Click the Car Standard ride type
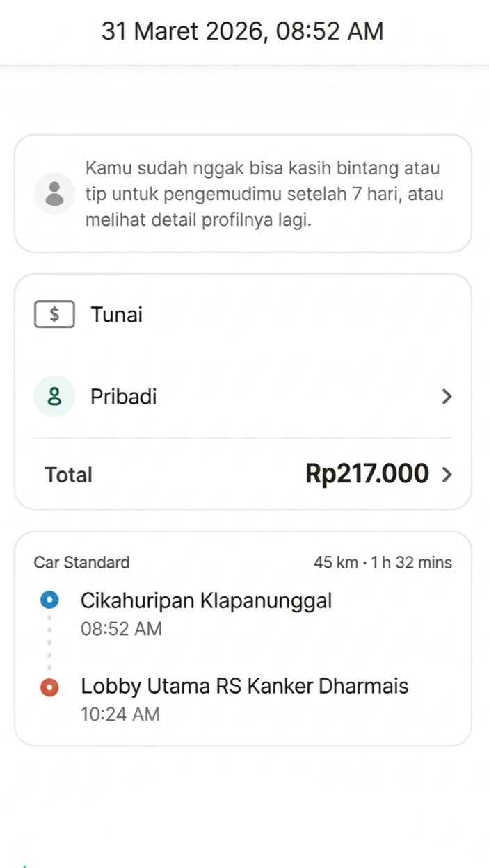The image size is (489, 868). [x=81, y=563]
